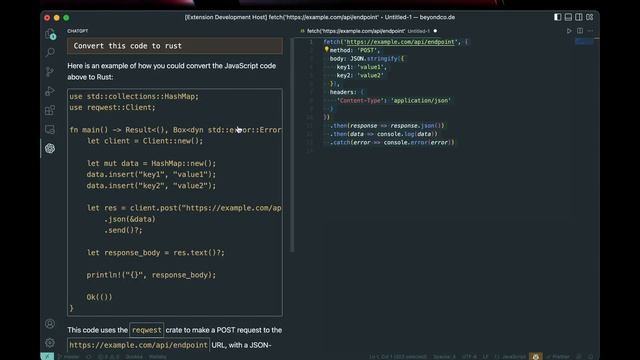Click the data.insert key1 line

[x=151, y=174]
